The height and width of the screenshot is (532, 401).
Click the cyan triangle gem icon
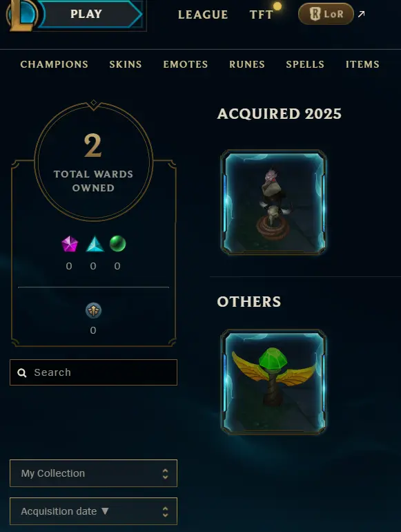(95, 244)
